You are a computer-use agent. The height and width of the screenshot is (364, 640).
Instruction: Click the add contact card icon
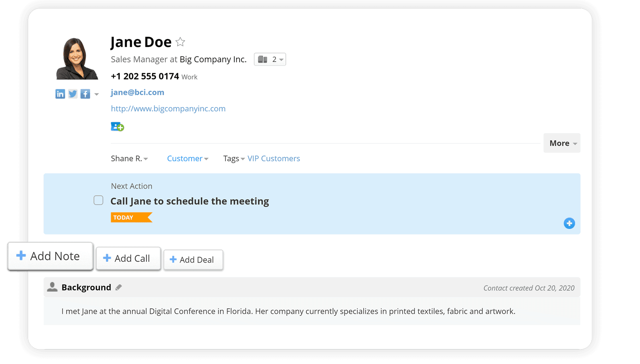(117, 127)
